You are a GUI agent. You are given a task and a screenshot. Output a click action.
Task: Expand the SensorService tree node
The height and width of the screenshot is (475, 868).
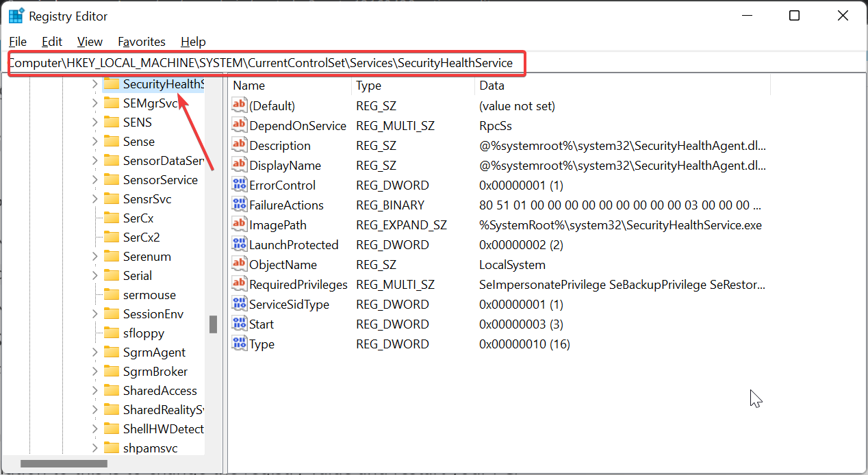tap(94, 180)
